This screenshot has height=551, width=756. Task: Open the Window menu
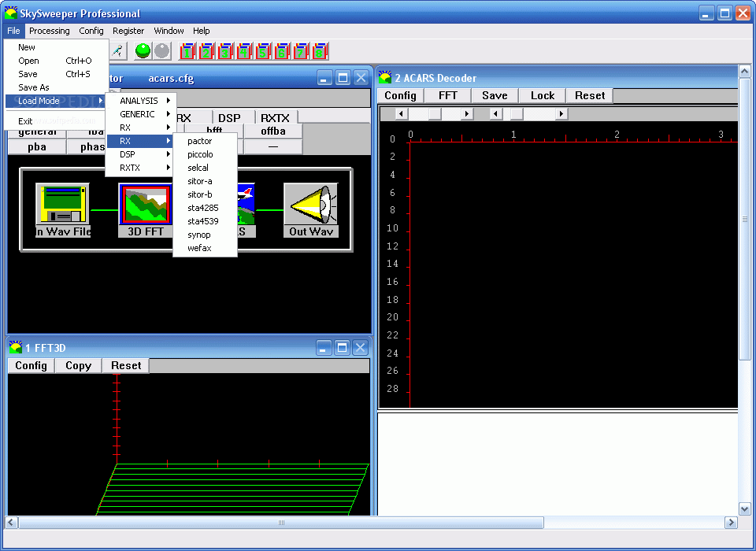169,31
